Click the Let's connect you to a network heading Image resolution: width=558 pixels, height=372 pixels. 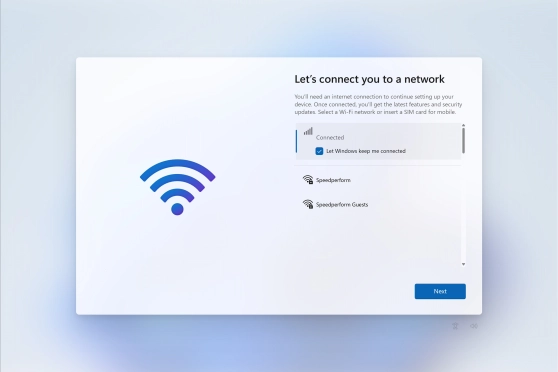pos(369,79)
